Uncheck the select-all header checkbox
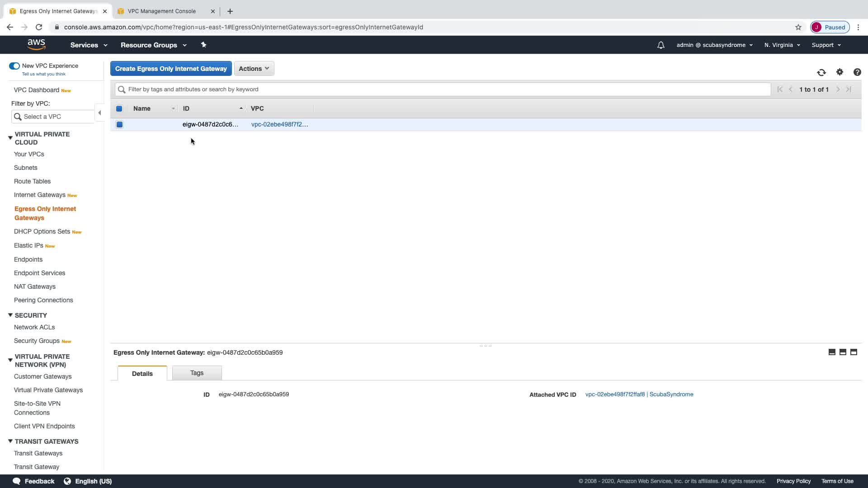Viewport: 868px width, 488px height. pos(119,108)
